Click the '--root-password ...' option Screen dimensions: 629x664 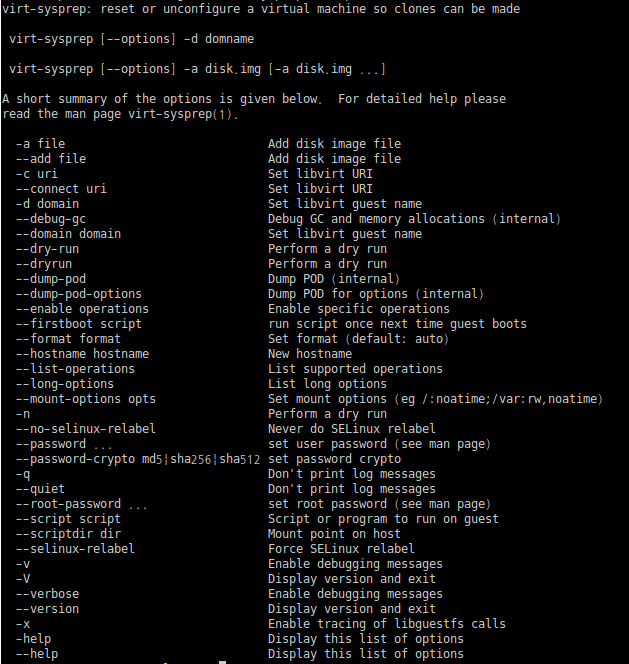[82, 504]
